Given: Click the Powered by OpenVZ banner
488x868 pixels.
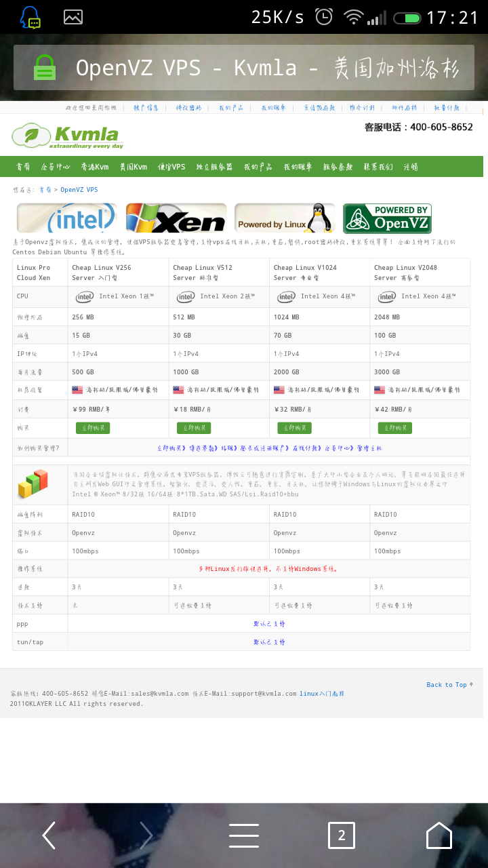Looking at the screenshot, I should coord(387,218).
